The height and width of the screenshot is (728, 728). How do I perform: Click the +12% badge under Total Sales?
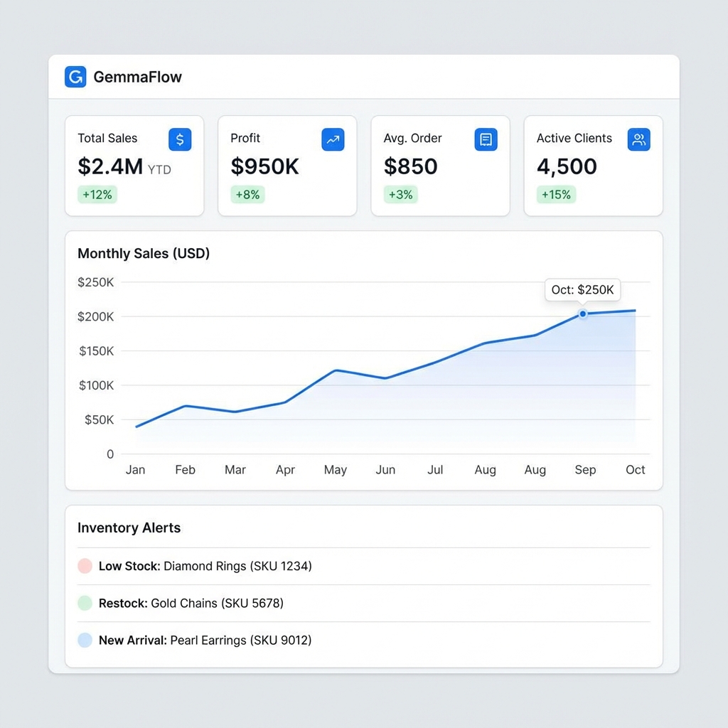[x=97, y=194]
